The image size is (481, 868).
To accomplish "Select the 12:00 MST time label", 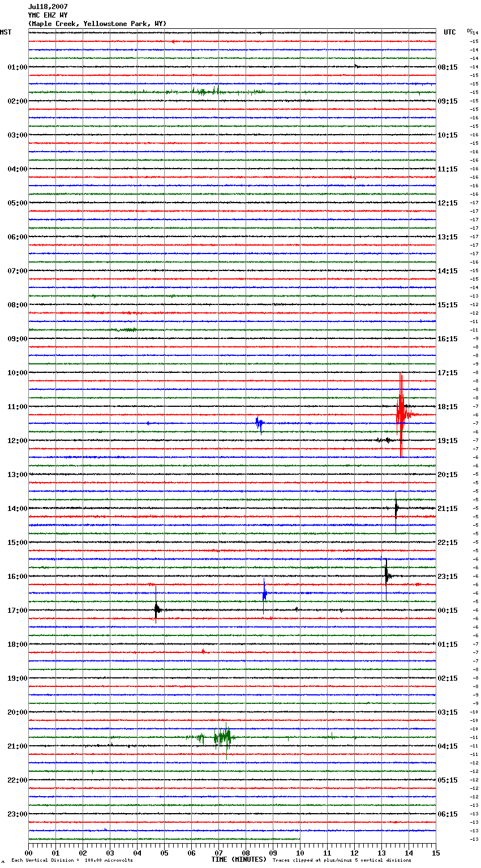I will coord(17,441).
